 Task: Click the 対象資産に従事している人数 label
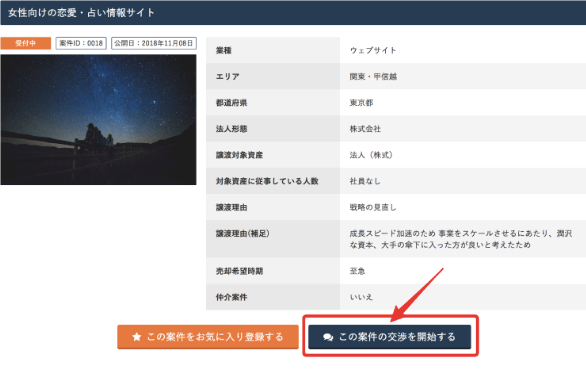(x=267, y=181)
